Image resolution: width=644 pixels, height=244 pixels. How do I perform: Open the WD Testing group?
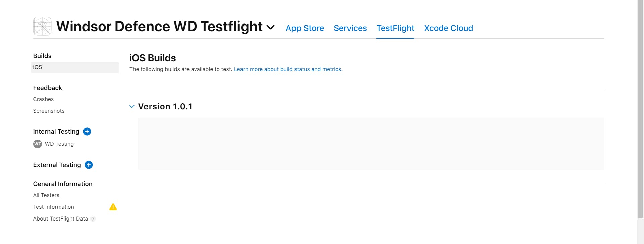tap(59, 144)
